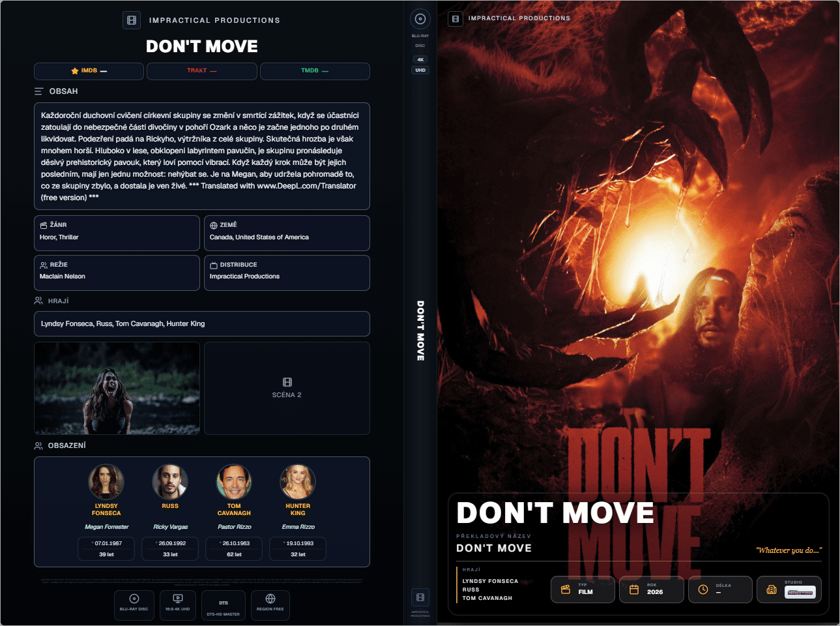The width and height of the screenshot is (840, 626).
Task: Click vertical DON'T MOVE spine title
Action: (420, 331)
